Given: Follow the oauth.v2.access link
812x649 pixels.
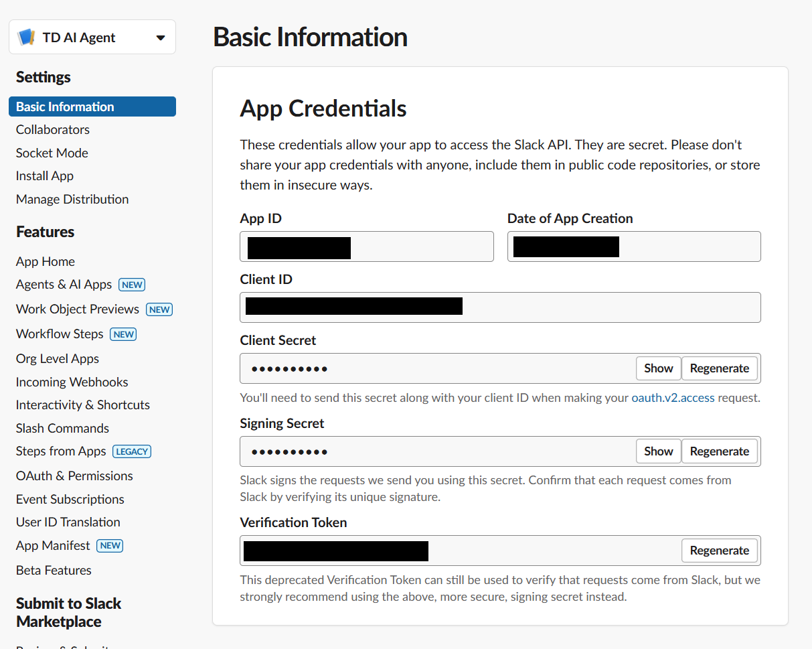Looking at the screenshot, I should [673, 398].
